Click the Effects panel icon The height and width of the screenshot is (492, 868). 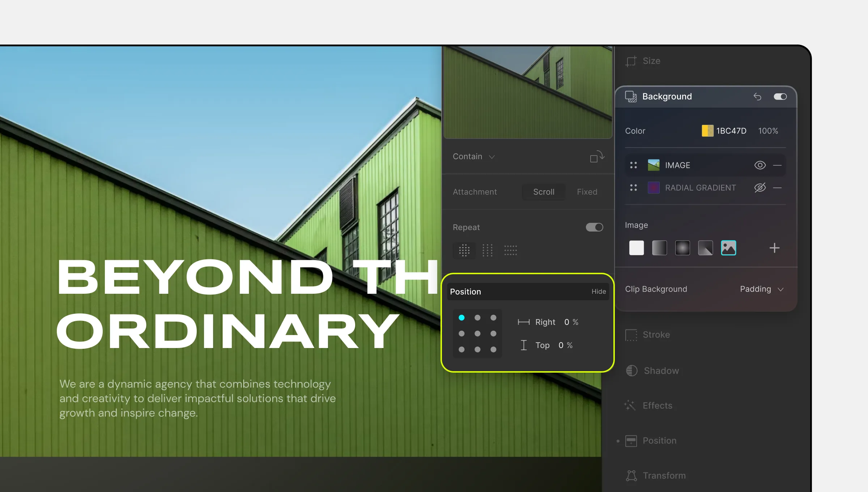pos(630,406)
